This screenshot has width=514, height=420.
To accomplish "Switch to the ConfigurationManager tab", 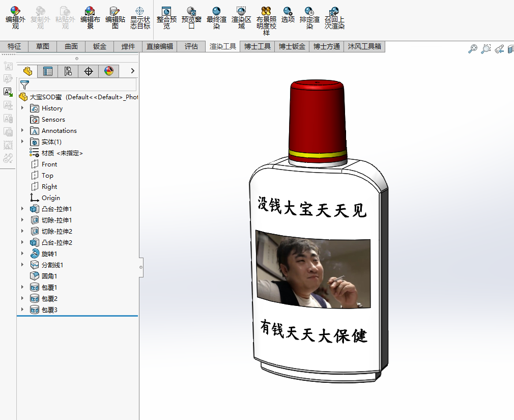I will pyautogui.click(x=68, y=71).
